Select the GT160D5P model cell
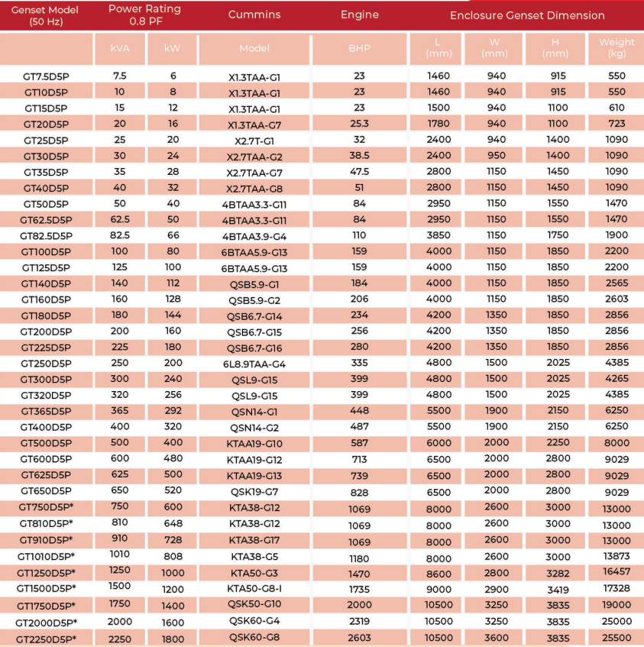Image resolution: width=644 pixels, height=647 pixels. (46, 299)
